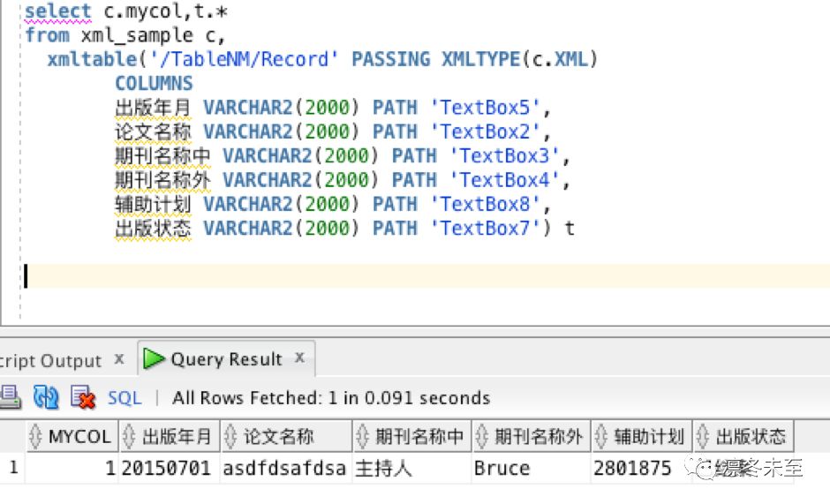Open the Script Output tab
This screenshot has width=830, height=504.
tap(50, 361)
